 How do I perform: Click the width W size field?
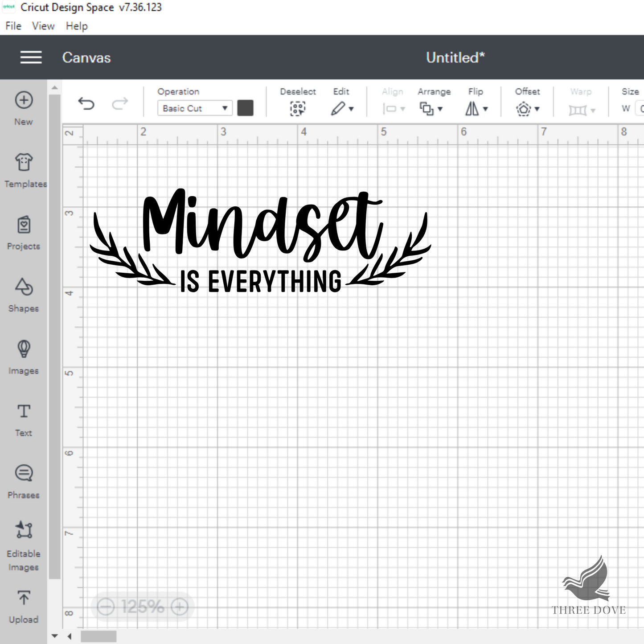click(x=640, y=108)
